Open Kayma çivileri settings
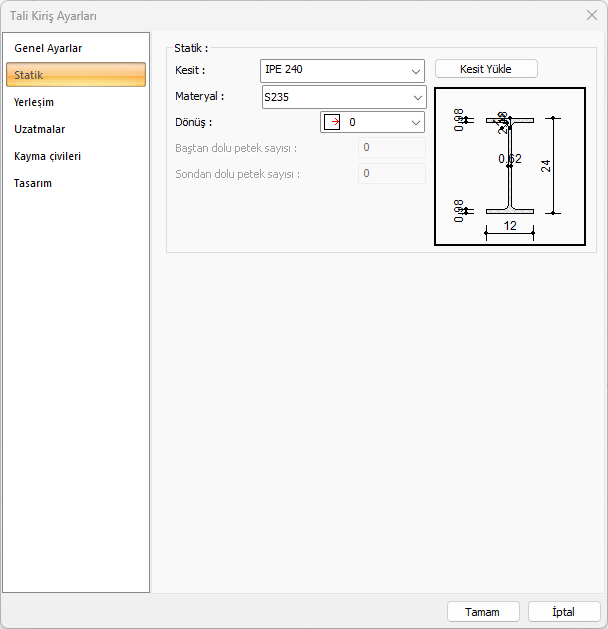Screen dimensions: 608x629 (x=48, y=156)
